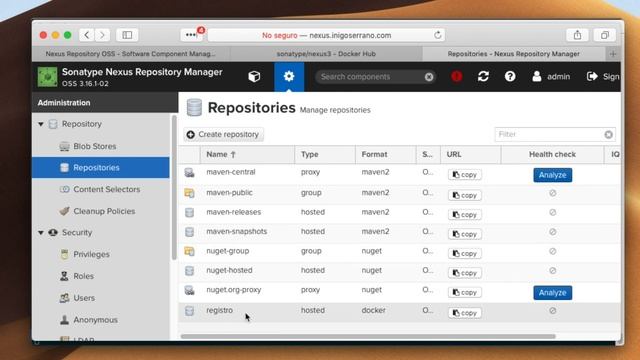Image resolution: width=640 pixels, height=360 pixels.
Task: Sort by the Format column header
Action: point(386,154)
